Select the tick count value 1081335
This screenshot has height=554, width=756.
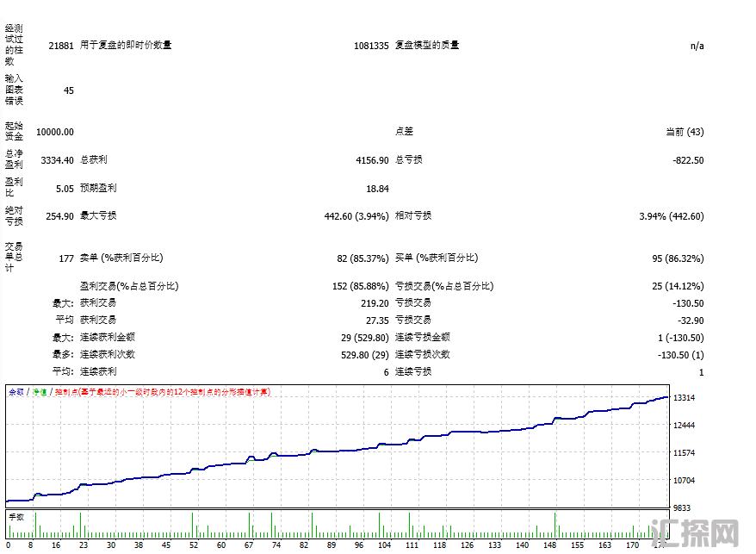371,46
